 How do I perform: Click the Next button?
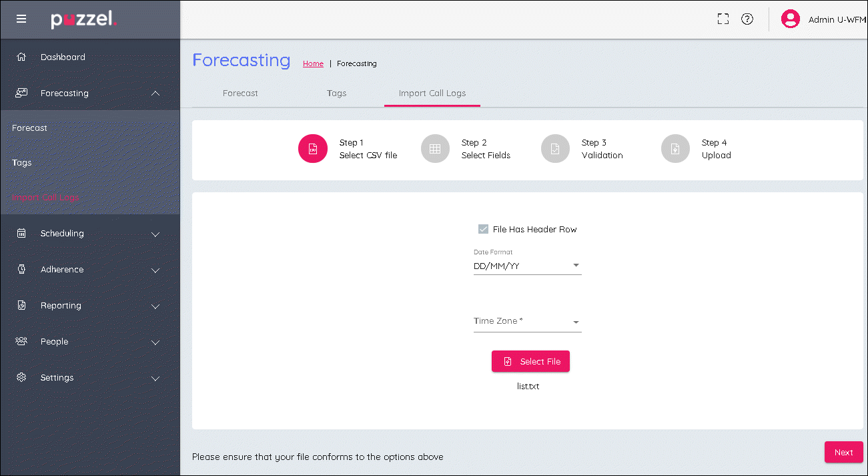(x=843, y=452)
